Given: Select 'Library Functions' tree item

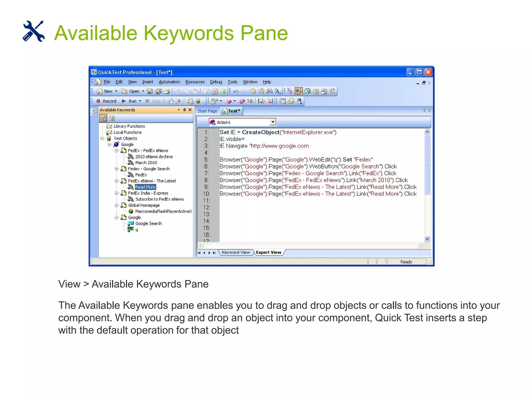Looking at the screenshot, I should pyautogui.click(x=129, y=126).
